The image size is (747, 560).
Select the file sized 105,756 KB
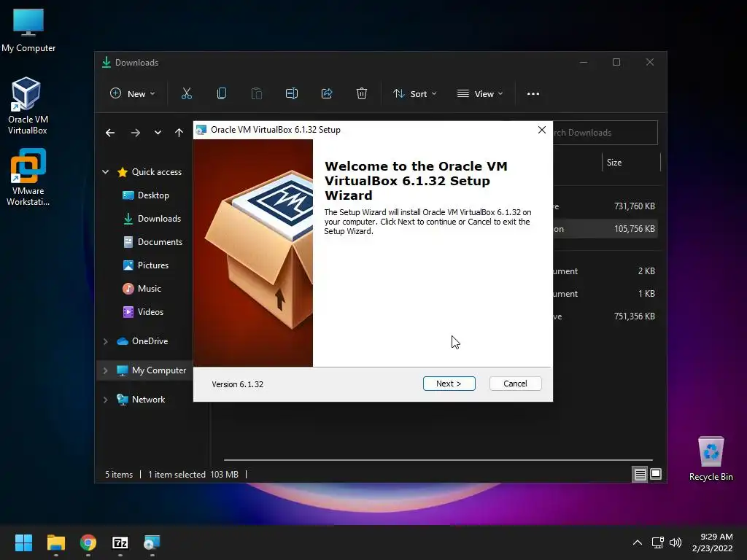pyautogui.click(x=605, y=229)
